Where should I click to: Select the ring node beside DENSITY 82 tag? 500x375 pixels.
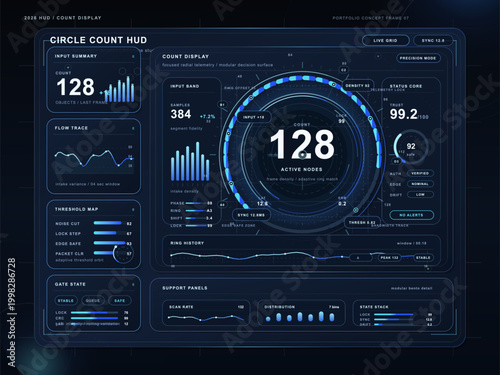333,85
